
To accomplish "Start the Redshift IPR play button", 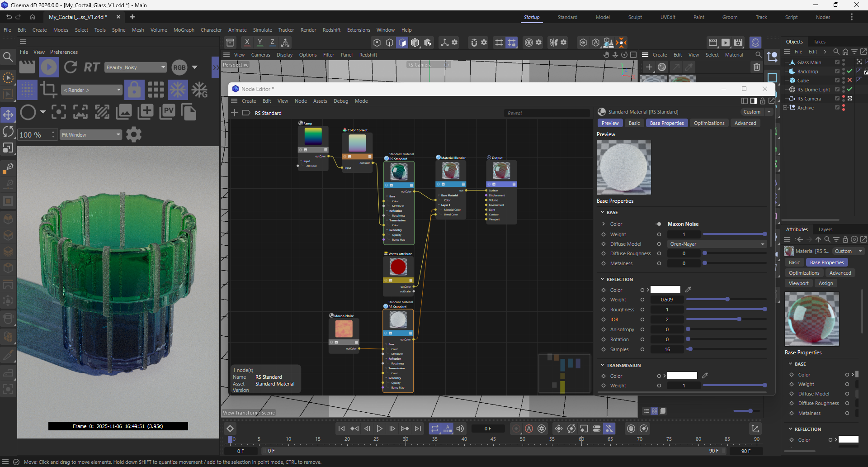I will tap(49, 67).
